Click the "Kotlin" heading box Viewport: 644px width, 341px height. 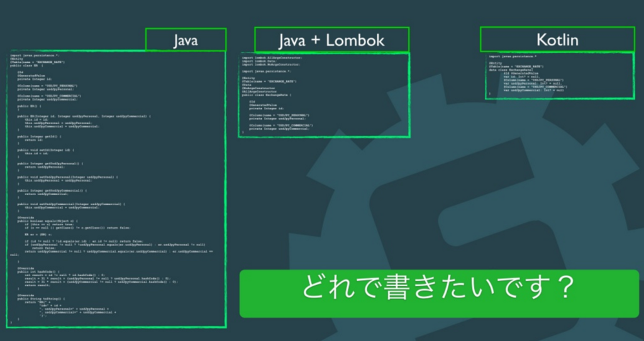click(x=557, y=40)
